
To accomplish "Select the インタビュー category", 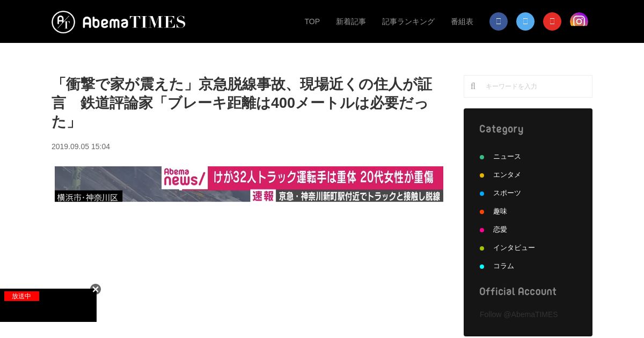I will (514, 248).
